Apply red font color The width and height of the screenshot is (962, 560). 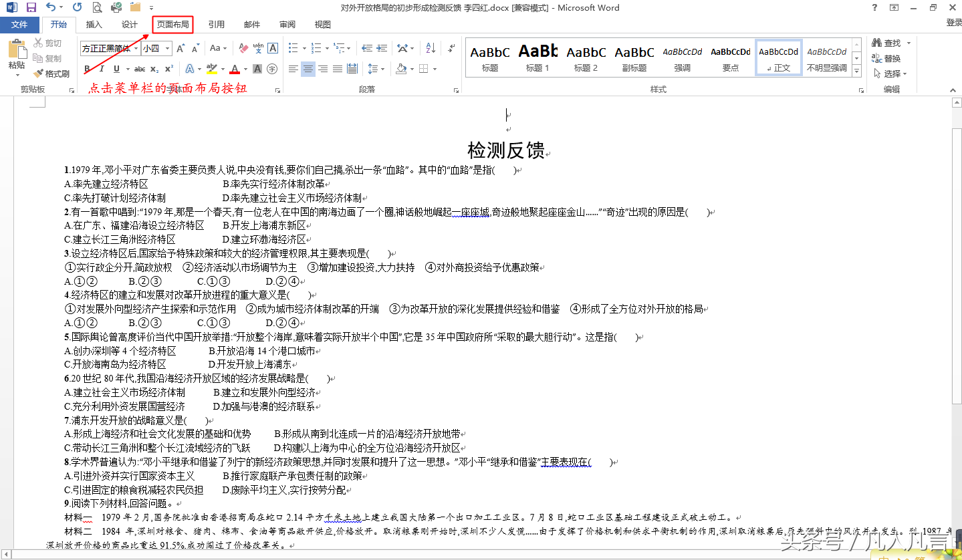(x=234, y=69)
